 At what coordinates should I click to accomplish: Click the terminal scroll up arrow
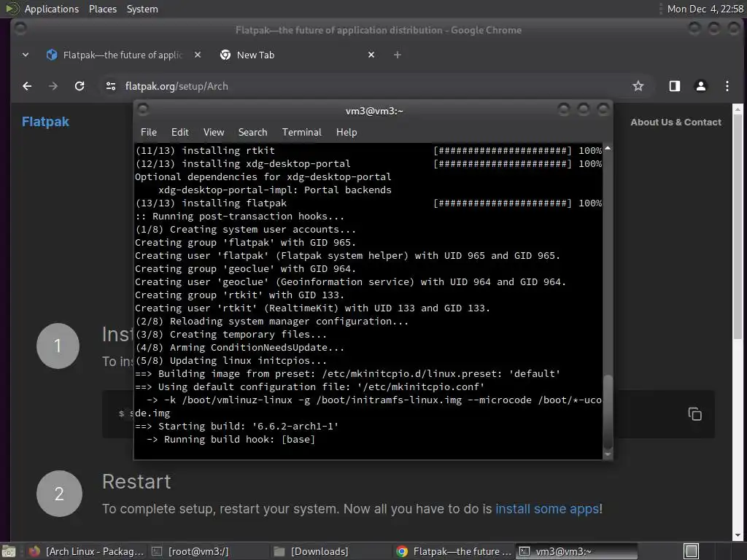tap(608, 149)
